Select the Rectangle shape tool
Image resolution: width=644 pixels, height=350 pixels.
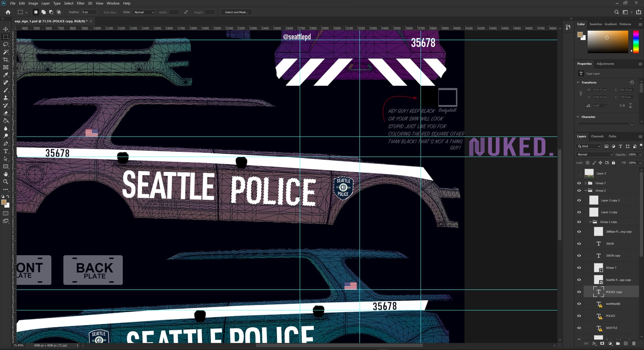click(x=6, y=166)
